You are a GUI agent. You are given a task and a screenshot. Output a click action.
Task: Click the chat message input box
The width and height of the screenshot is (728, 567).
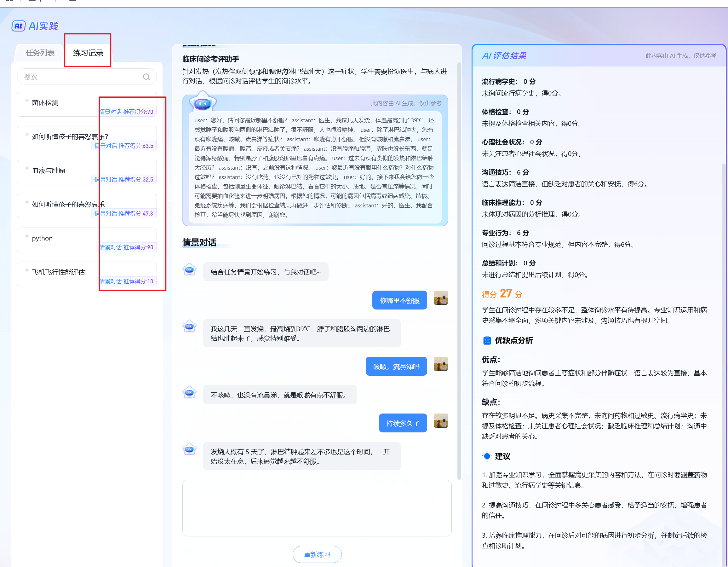pyautogui.click(x=317, y=508)
